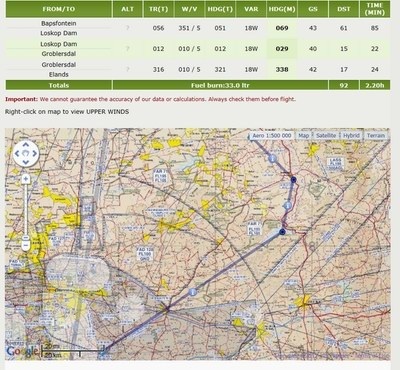Switch map to Map view
This screenshot has height=370, width=400.
coord(303,136)
